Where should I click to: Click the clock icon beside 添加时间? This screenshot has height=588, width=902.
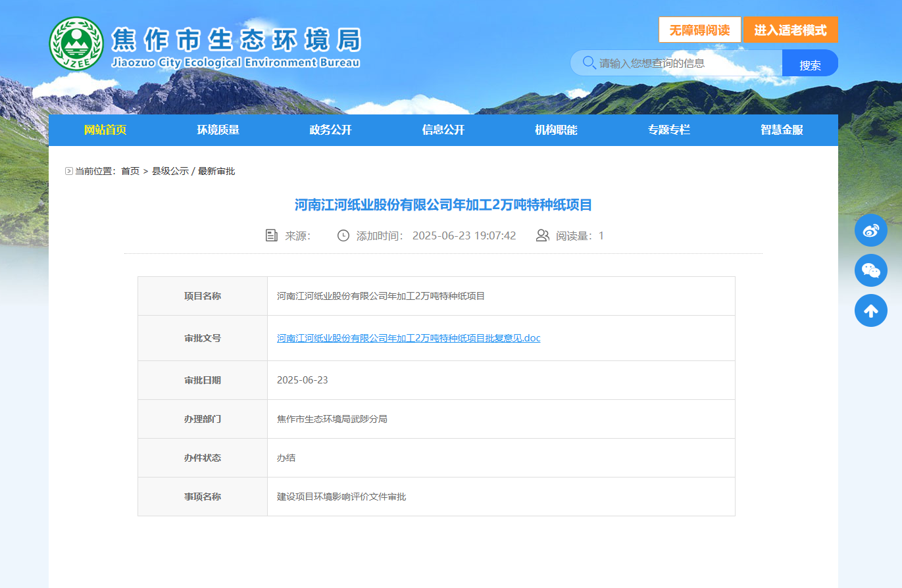[343, 235]
